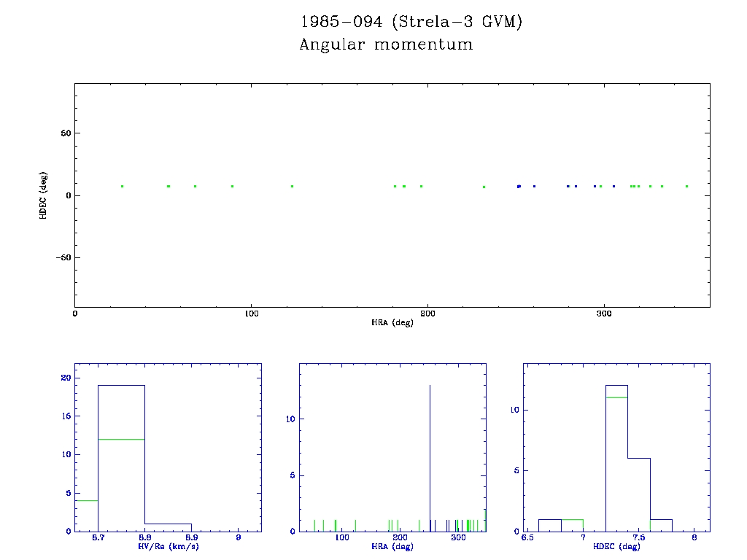The width and height of the screenshot is (747, 560).
Task: Select the leftmost green point in scatter plot
Action: (122, 186)
